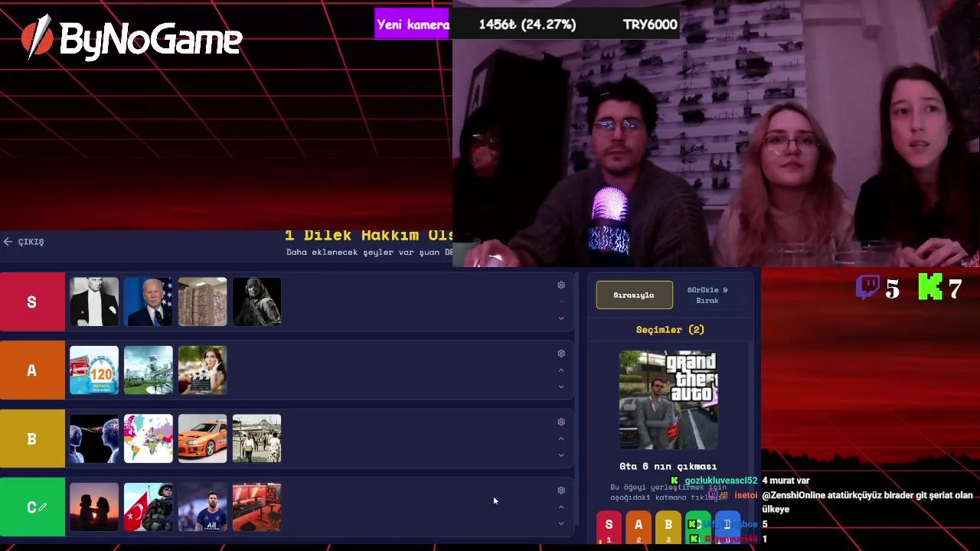Select sunset couple thumbnail in C tier
This screenshot has height=551, width=980.
pos(94,507)
